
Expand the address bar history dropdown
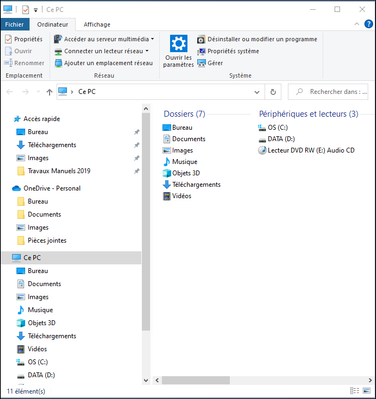pyautogui.click(x=257, y=92)
